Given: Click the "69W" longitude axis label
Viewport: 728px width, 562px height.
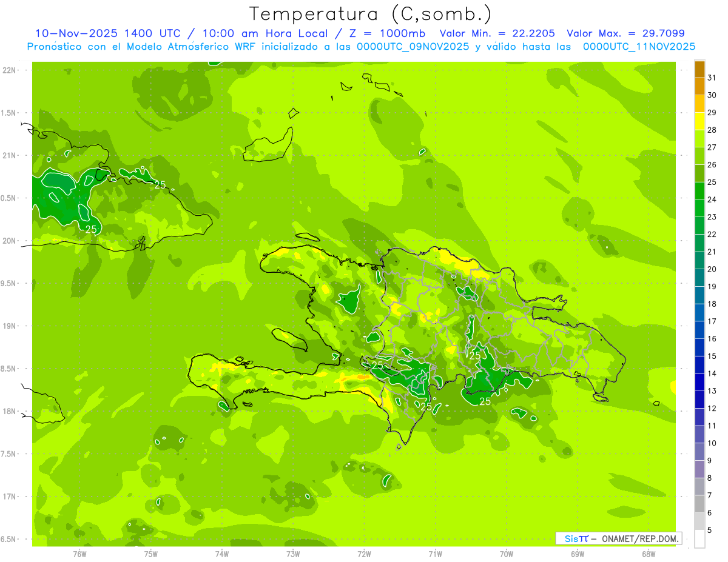Looking at the screenshot, I should [577, 554].
